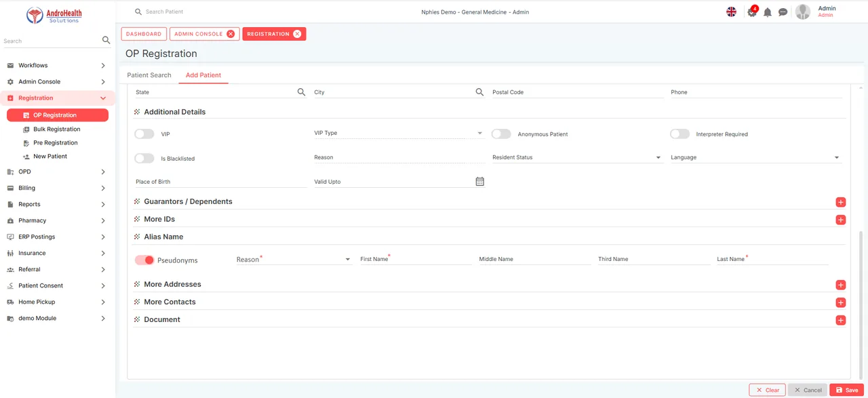Image resolution: width=868 pixels, height=398 pixels.
Task: Click the sidebar search magnifier icon
Action: [x=106, y=41]
